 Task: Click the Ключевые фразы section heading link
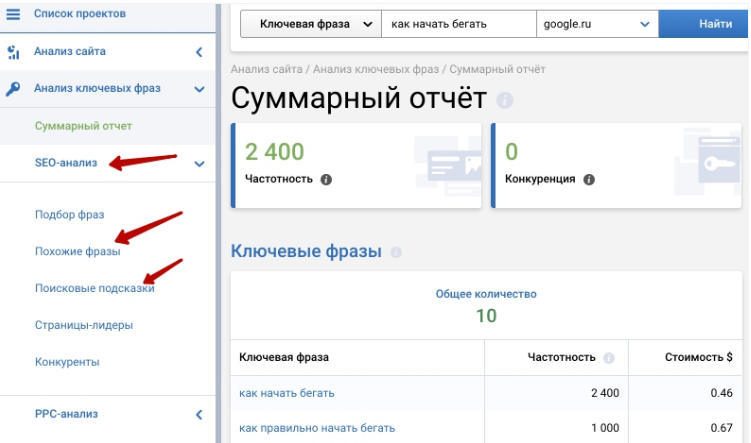point(306,251)
